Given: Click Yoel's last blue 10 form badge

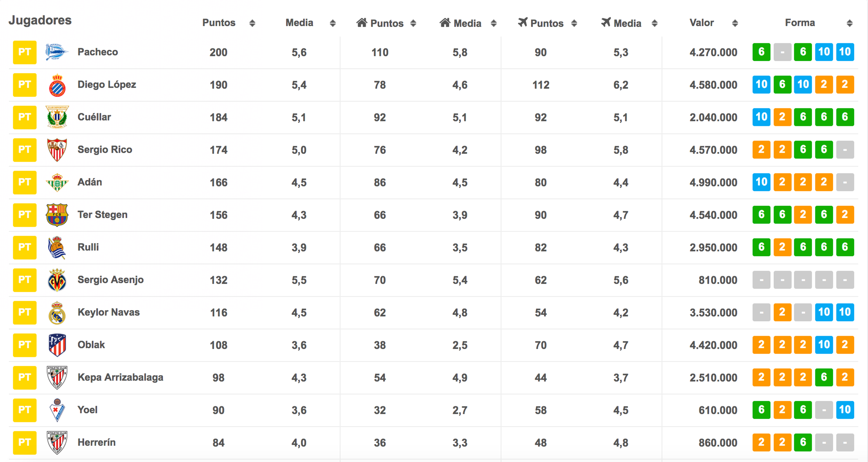Looking at the screenshot, I should tap(845, 410).
